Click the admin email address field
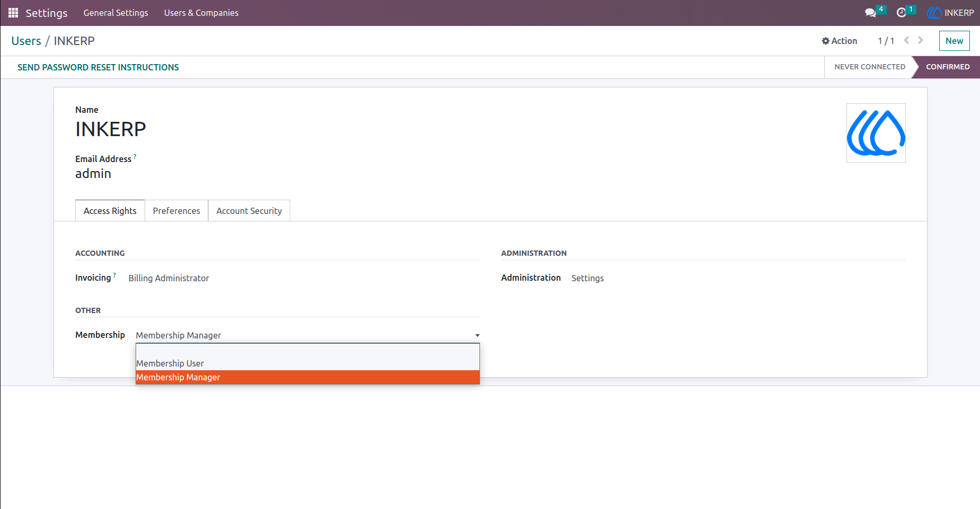 pos(93,174)
